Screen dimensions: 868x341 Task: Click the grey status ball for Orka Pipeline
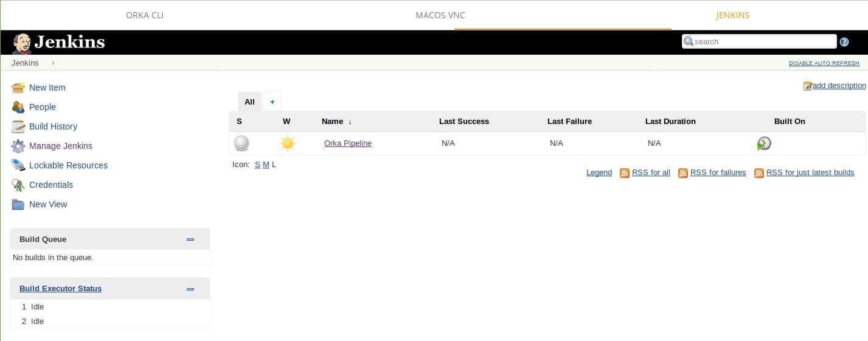pos(241,143)
